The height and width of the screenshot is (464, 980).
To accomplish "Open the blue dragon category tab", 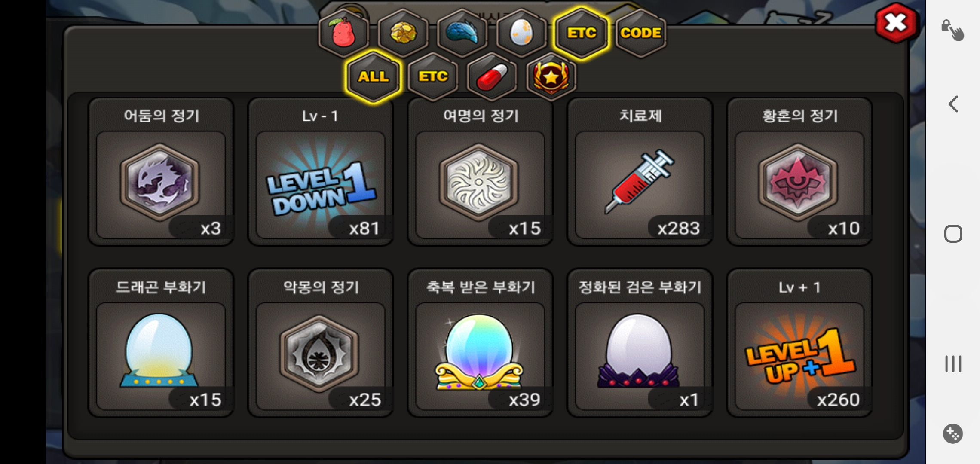I will [x=462, y=33].
